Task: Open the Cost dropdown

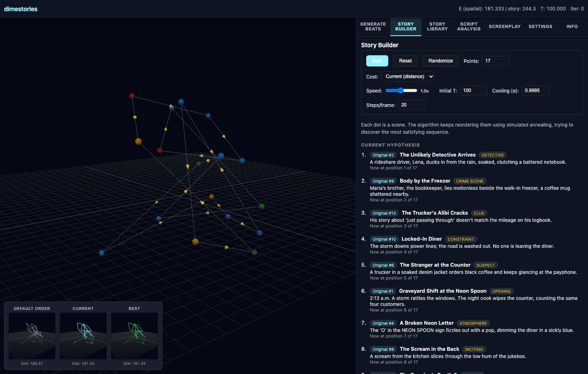Action: click(x=407, y=76)
